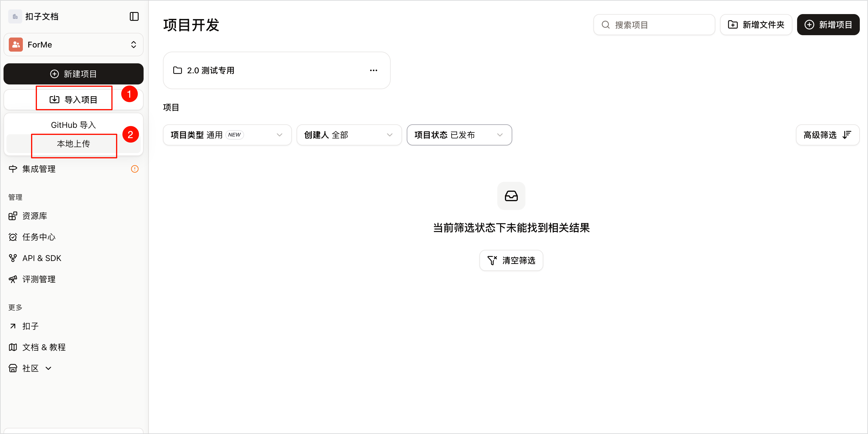The width and height of the screenshot is (868, 434).
Task: Open the 高级筛选 sort filter
Action: tap(827, 135)
